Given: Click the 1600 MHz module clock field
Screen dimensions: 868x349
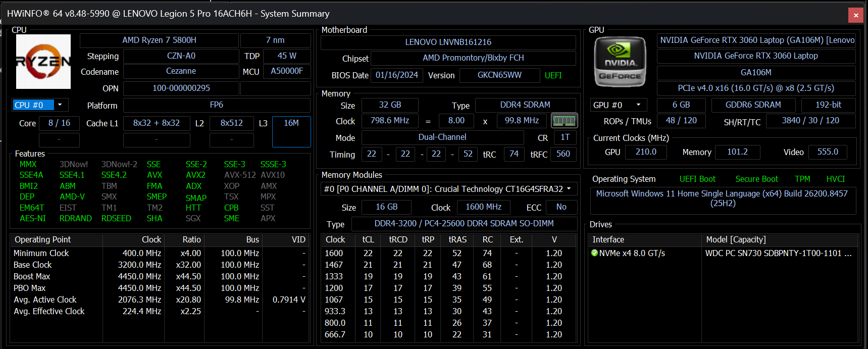Looking at the screenshot, I should [483, 207].
